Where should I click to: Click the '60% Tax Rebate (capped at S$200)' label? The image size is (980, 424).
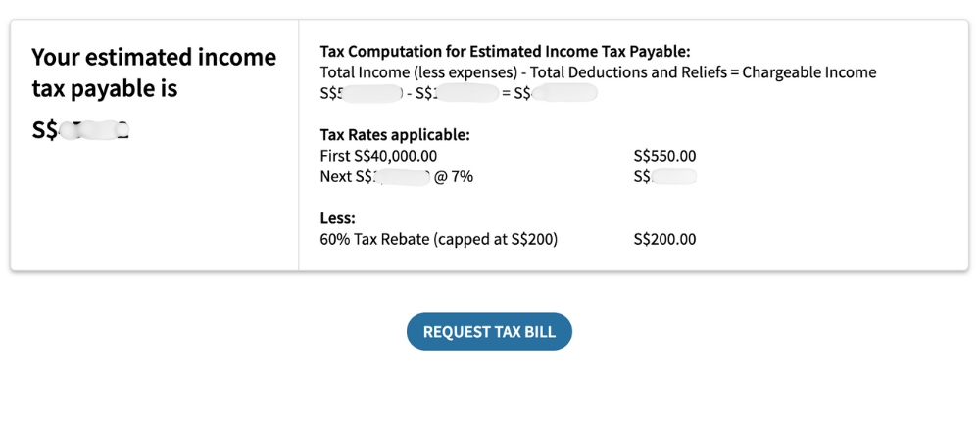tap(438, 239)
